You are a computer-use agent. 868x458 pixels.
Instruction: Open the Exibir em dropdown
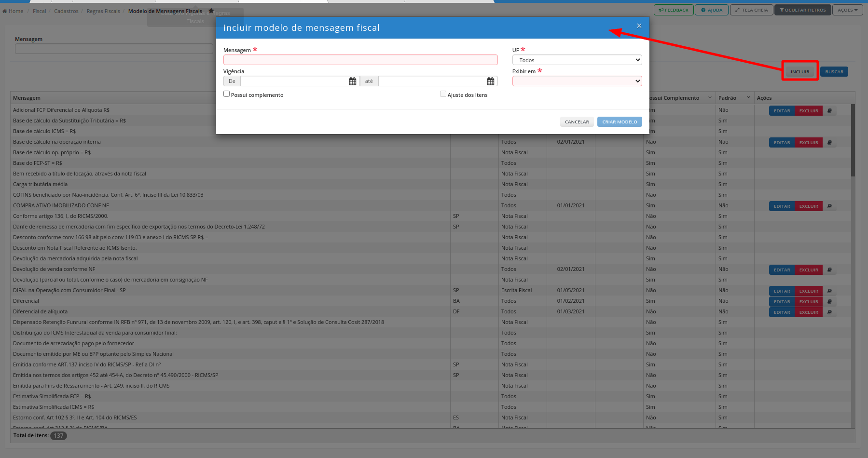click(577, 81)
